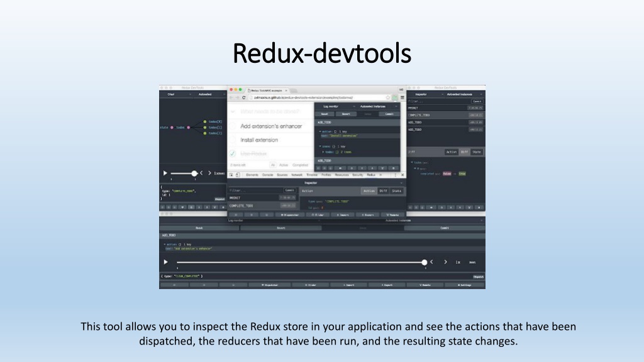
Task: Click the pink state node in the chart
Action: coord(172,127)
